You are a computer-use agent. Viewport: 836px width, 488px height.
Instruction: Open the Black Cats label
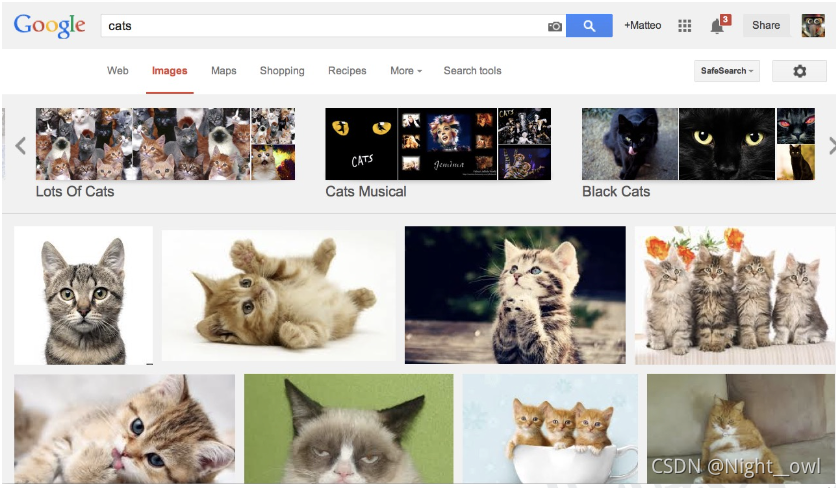[616, 191]
